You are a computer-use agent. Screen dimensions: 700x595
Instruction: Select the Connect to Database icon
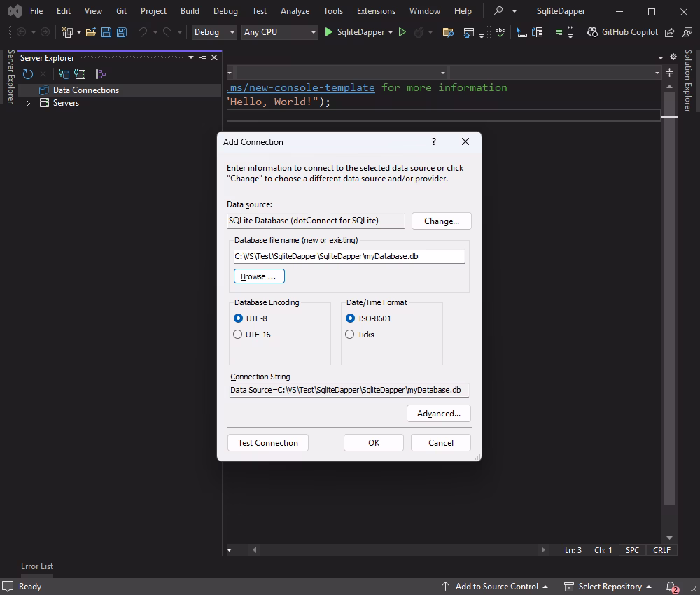coord(63,73)
